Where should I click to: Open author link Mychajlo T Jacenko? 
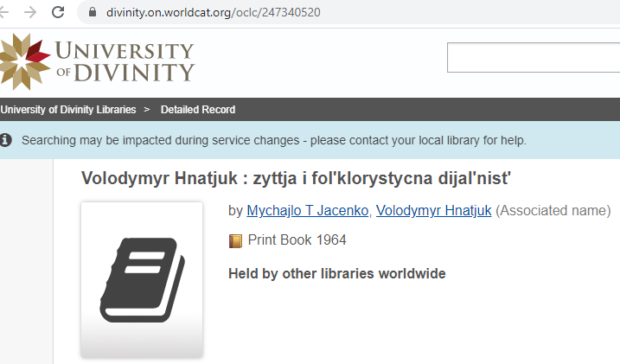click(309, 210)
